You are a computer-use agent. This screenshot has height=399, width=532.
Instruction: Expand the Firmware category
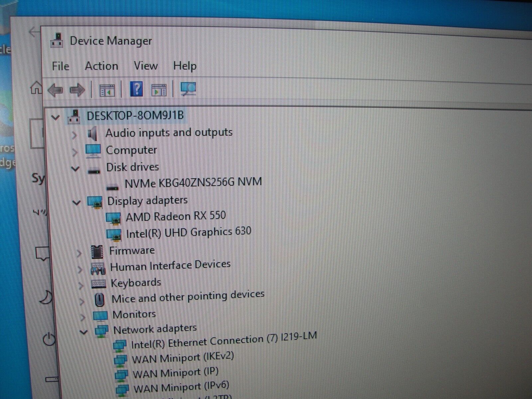(x=79, y=254)
